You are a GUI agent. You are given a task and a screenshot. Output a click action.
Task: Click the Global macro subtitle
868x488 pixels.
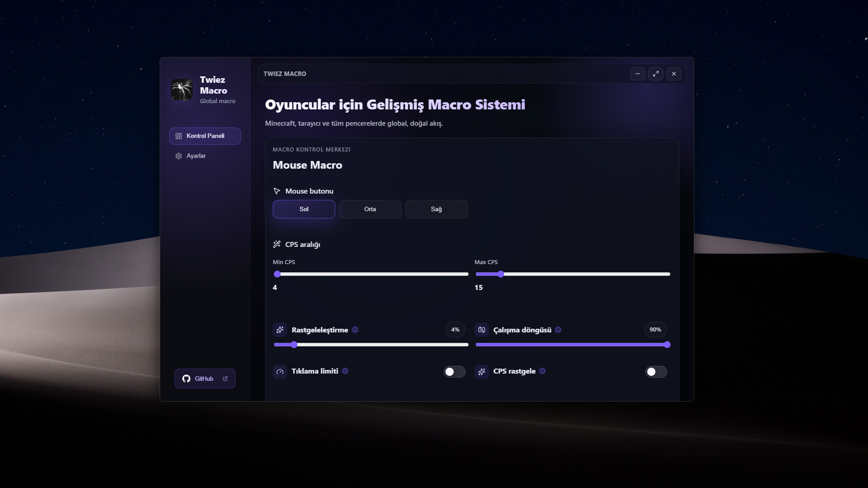[x=218, y=101]
